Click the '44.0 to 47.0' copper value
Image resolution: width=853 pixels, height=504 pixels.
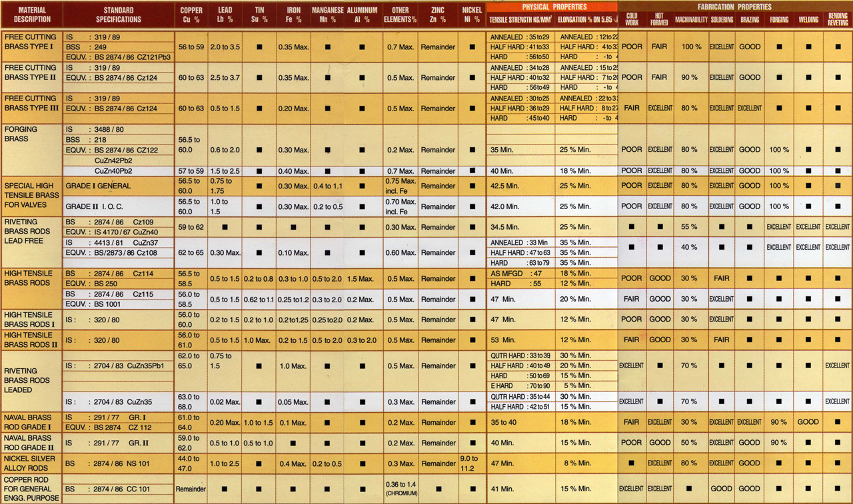(x=189, y=463)
